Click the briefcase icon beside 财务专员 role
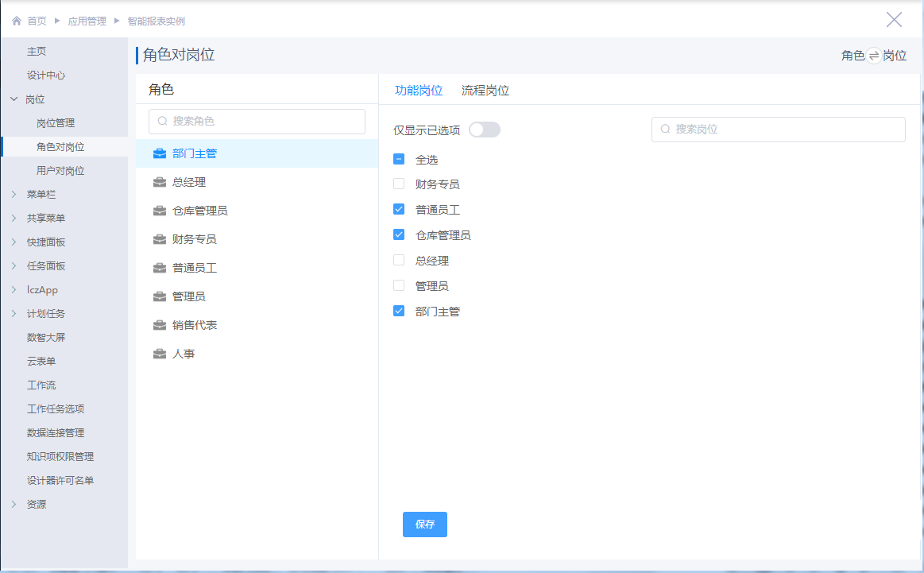The image size is (924, 573). [x=160, y=239]
